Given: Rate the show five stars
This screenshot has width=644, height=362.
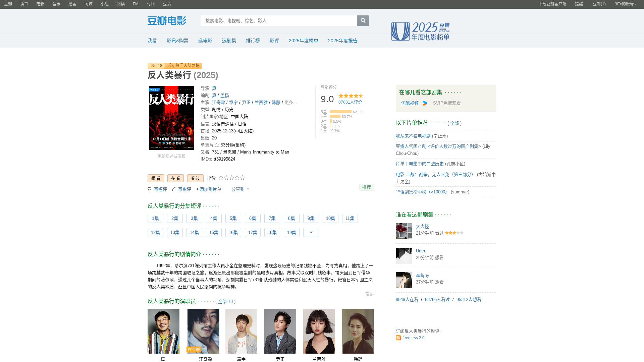Looking at the screenshot, I should point(243,178).
